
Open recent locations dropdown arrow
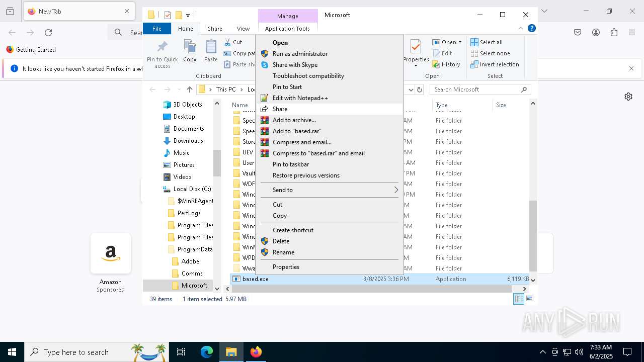click(x=179, y=89)
